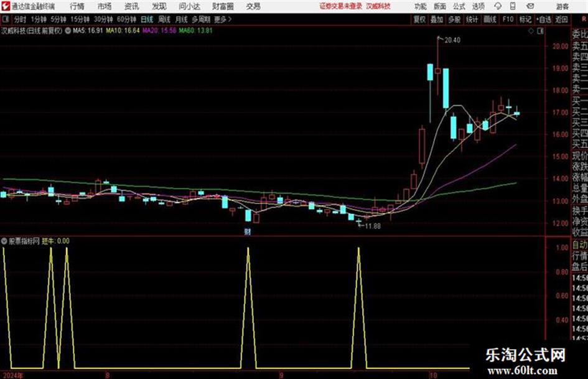588x379 pixels.
Task: Click the 多股 multi-stock toolbar button
Action: tap(454, 19)
